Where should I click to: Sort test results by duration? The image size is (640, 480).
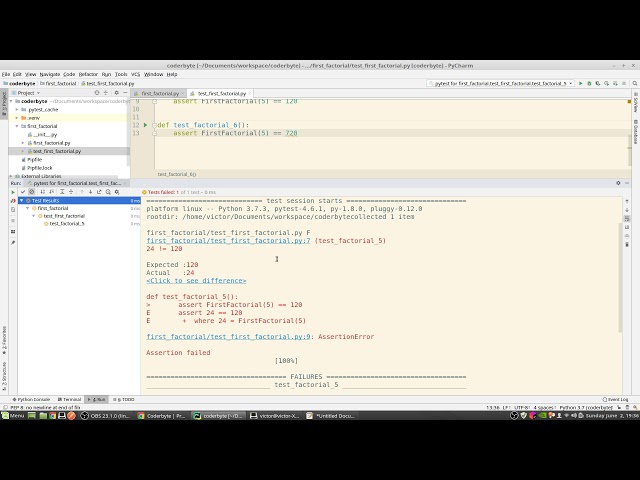[x=51, y=192]
